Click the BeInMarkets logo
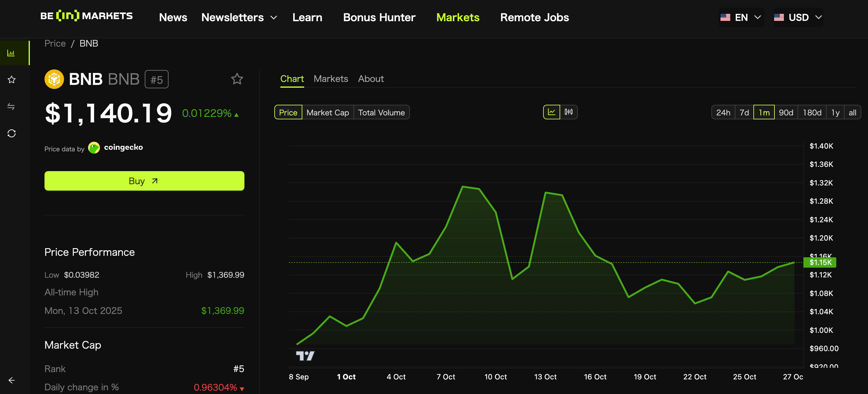The height and width of the screenshot is (394, 868). click(87, 16)
